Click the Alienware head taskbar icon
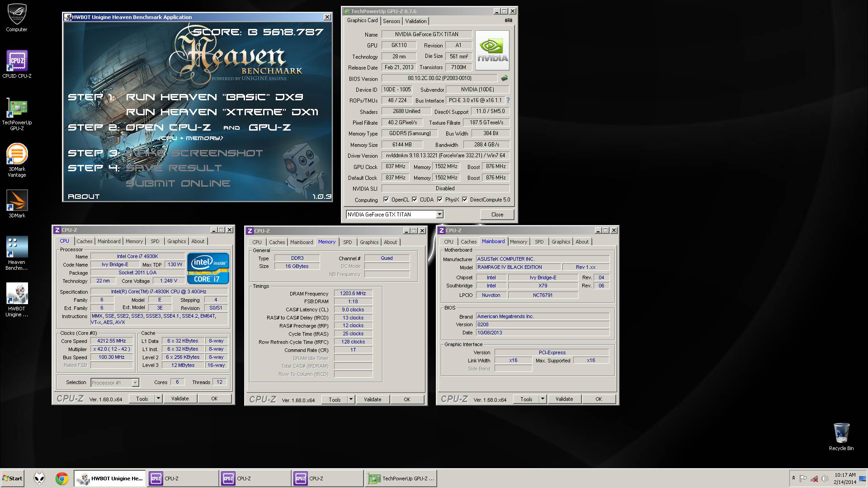Viewport: 868px width, 488px height. (x=39, y=479)
